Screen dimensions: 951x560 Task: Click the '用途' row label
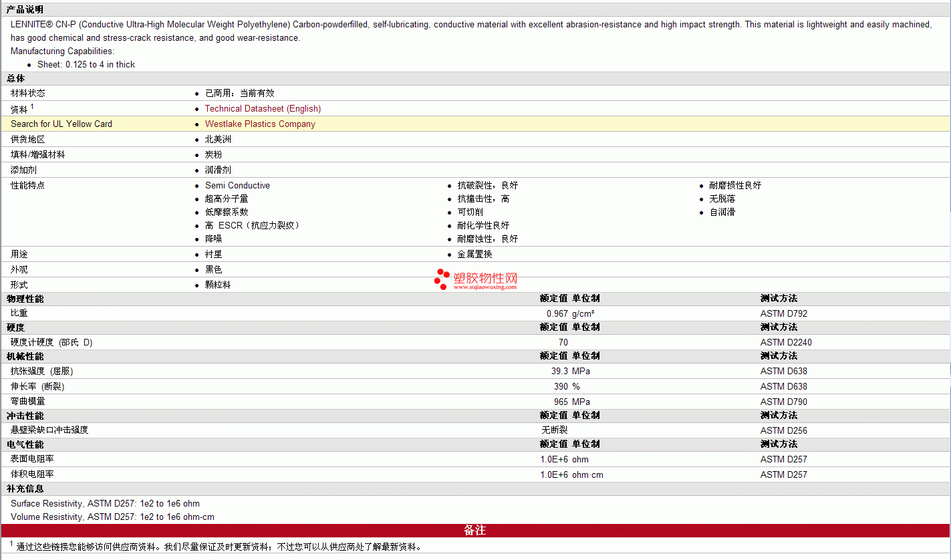tap(19, 254)
